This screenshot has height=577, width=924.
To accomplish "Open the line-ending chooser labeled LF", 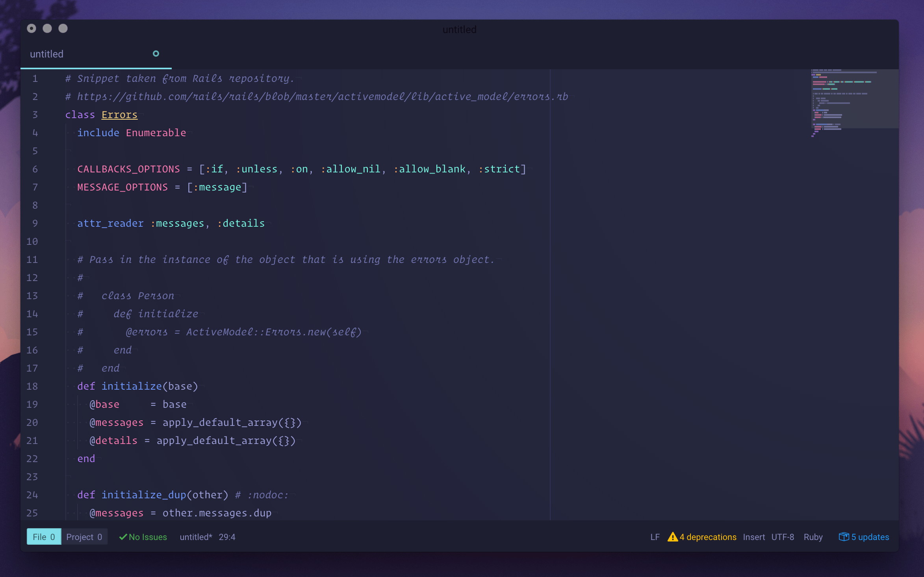I will (x=655, y=536).
